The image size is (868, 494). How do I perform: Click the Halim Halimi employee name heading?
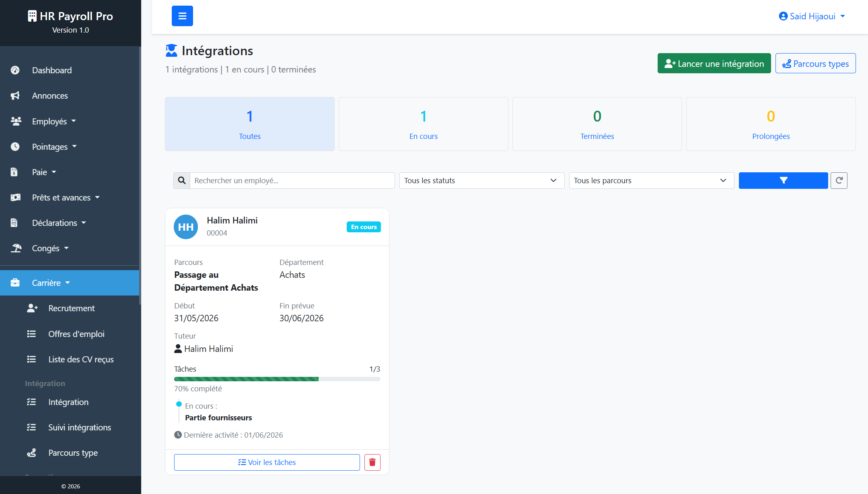coord(232,220)
